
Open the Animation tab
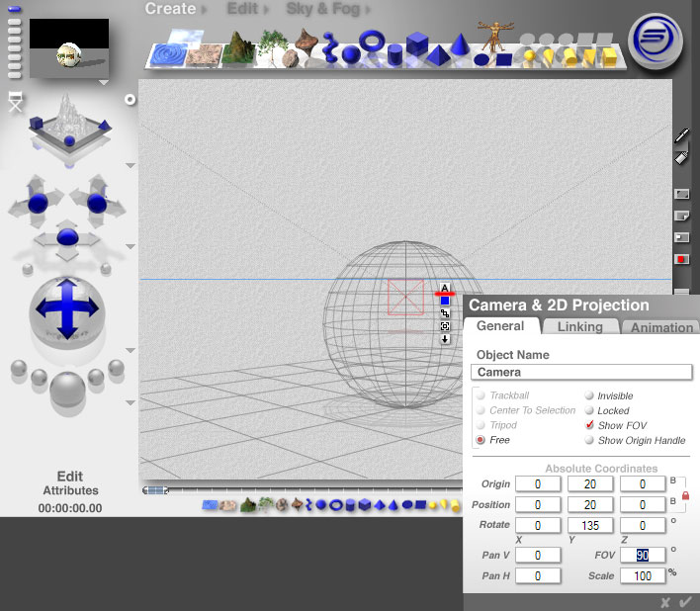(661, 327)
